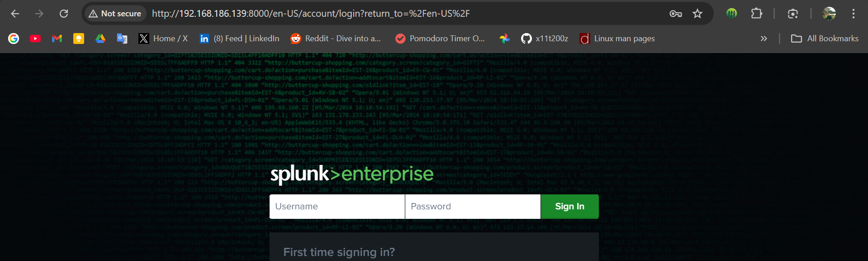
Task: Open the Google Translate bookmark
Action: pyautogui.click(x=122, y=39)
